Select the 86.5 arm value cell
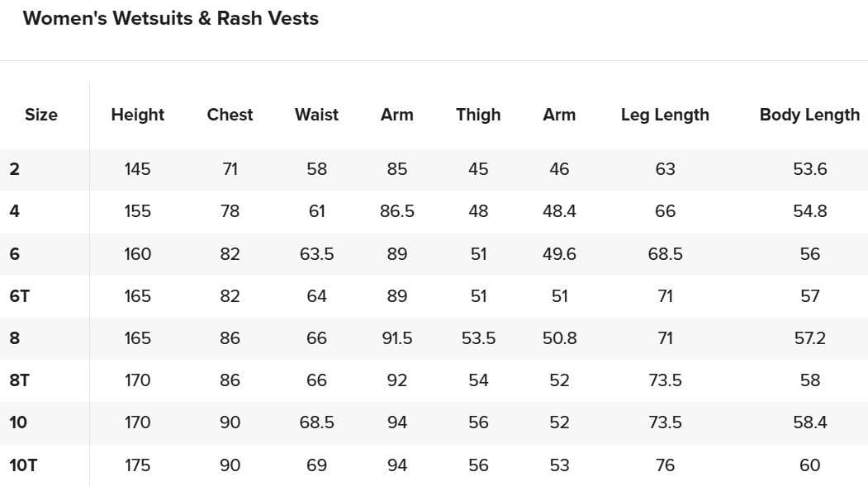 (397, 211)
